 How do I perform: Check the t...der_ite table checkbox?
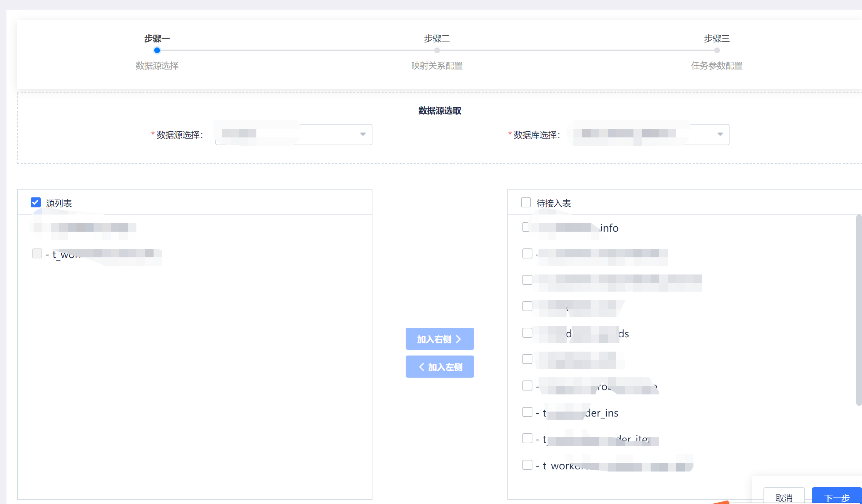(x=527, y=438)
